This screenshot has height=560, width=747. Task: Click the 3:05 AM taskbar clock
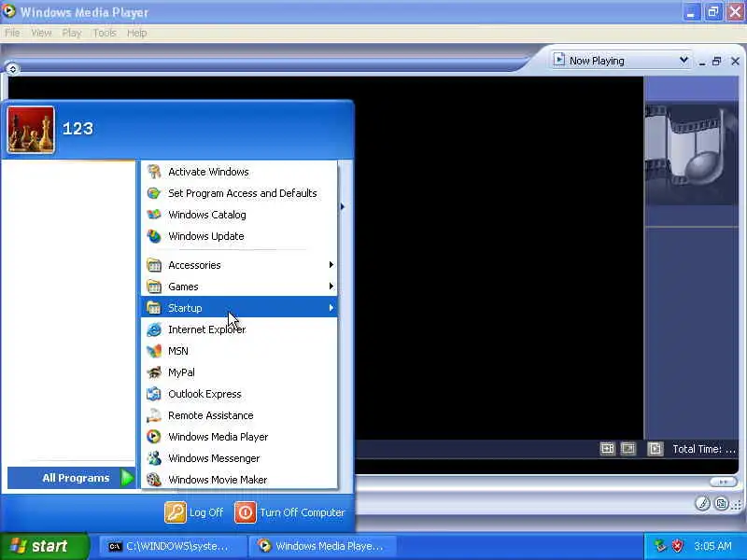[712, 546]
